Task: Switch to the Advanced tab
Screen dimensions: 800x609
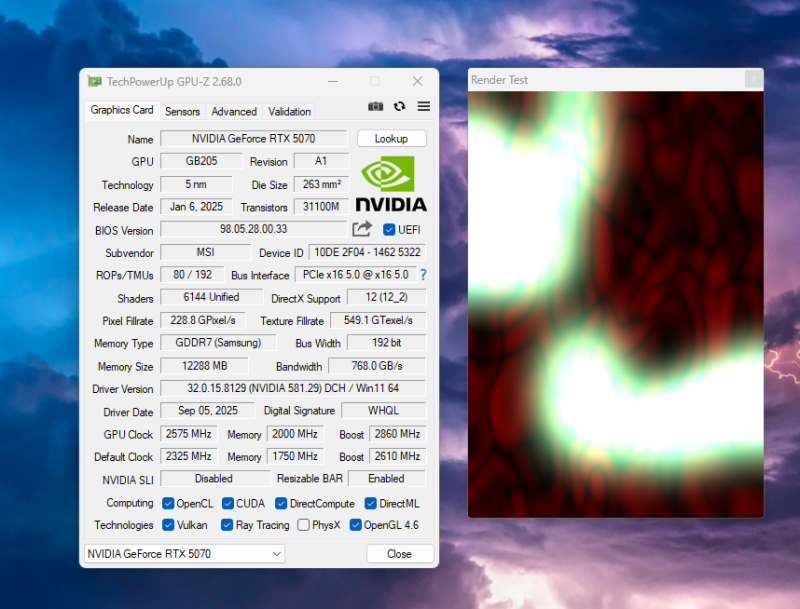Action: 234,112
